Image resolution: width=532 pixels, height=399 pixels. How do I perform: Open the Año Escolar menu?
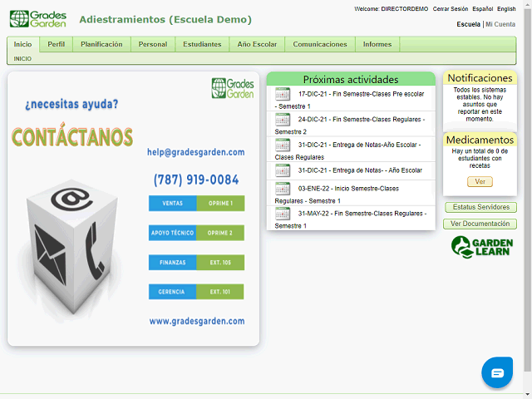[x=257, y=44]
